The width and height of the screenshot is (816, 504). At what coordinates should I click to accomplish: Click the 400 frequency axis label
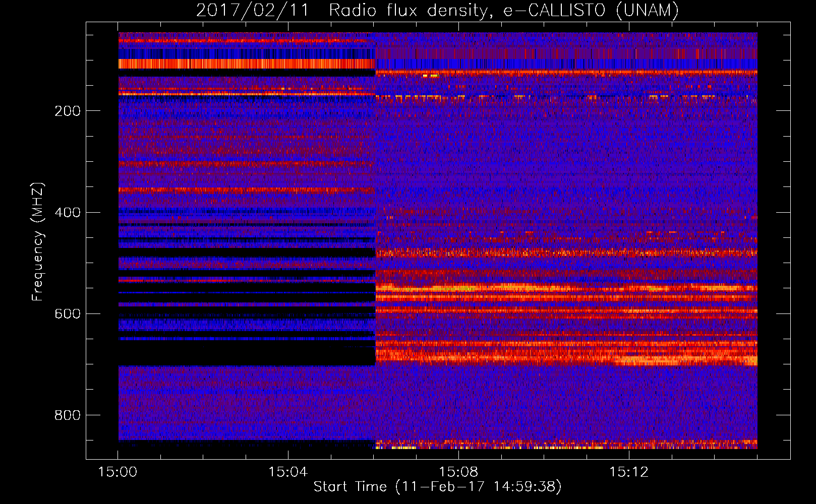68,212
